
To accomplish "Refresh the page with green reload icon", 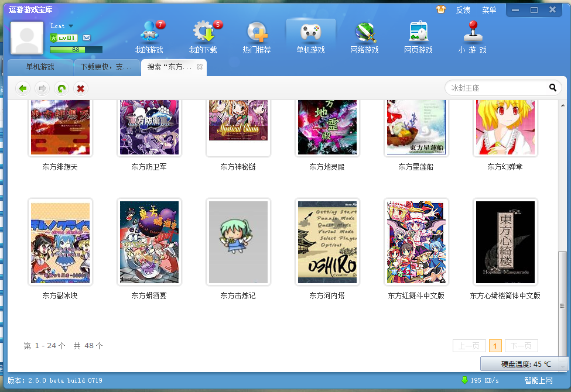I will [x=61, y=88].
